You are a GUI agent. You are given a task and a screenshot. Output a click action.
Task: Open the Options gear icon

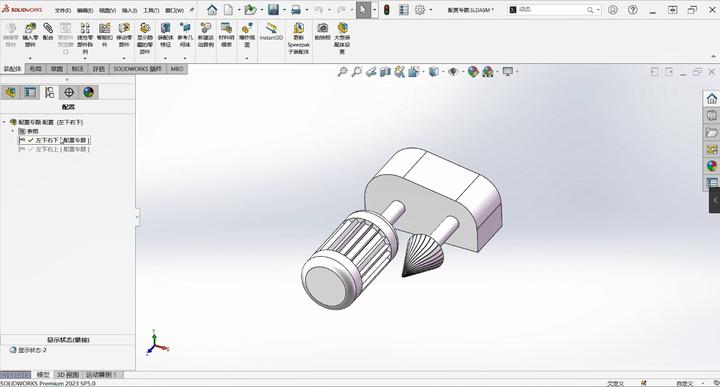[420, 10]
